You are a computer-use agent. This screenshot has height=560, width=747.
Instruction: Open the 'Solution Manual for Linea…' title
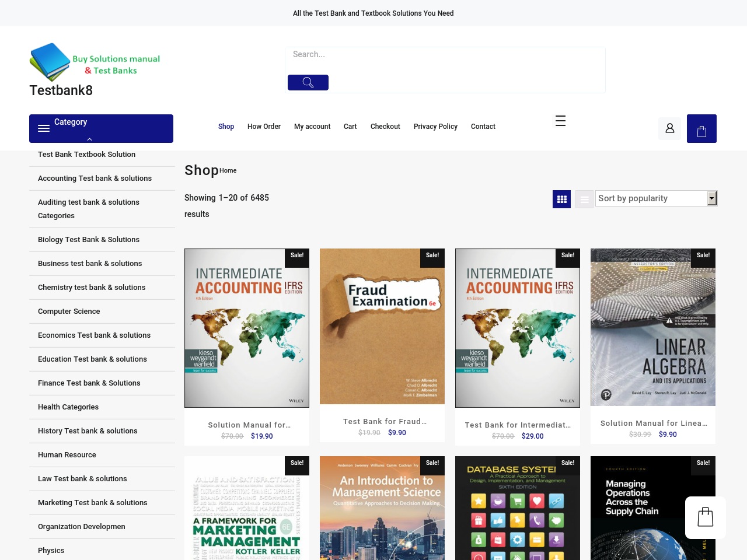pos(654,423)
